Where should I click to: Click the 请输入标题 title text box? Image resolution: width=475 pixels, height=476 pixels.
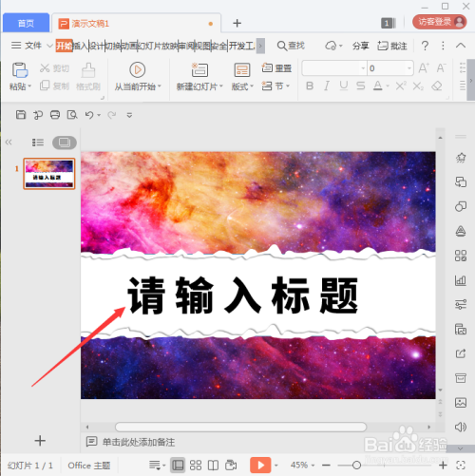pyautogui.click(x=243, y=295)
